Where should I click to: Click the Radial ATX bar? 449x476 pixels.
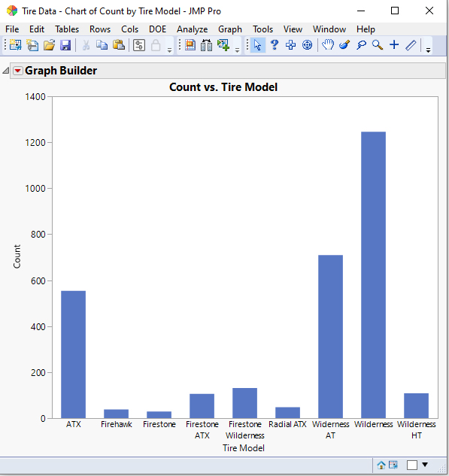pyautogui.click(x=287, y=413)
